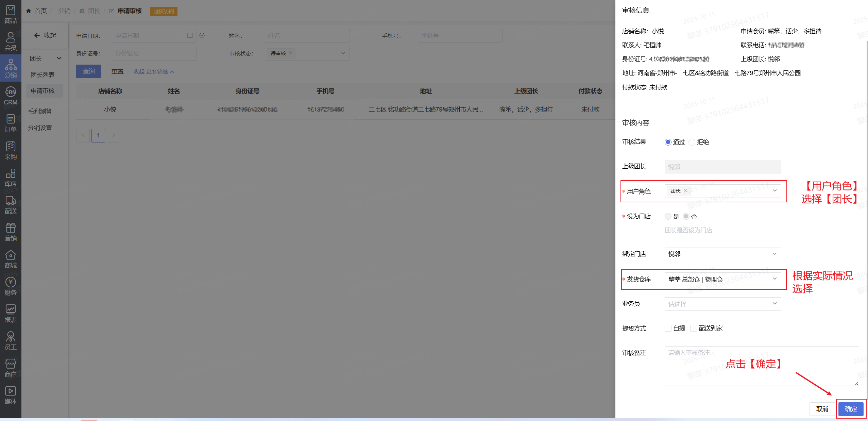Image resolution: width=868 pixels, height=421 pixels.
Task: Click the 确定 confirm button
Action: point(851,409)
